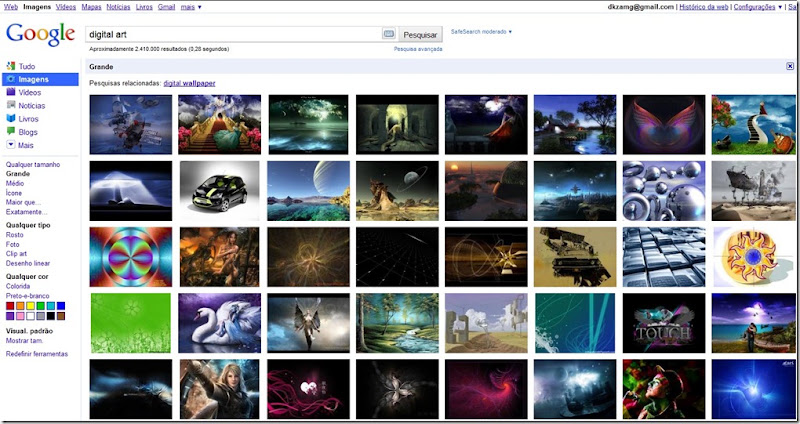Select the Livros sidebar icon
Screen dimensions: 800x424
click(11, 118)
